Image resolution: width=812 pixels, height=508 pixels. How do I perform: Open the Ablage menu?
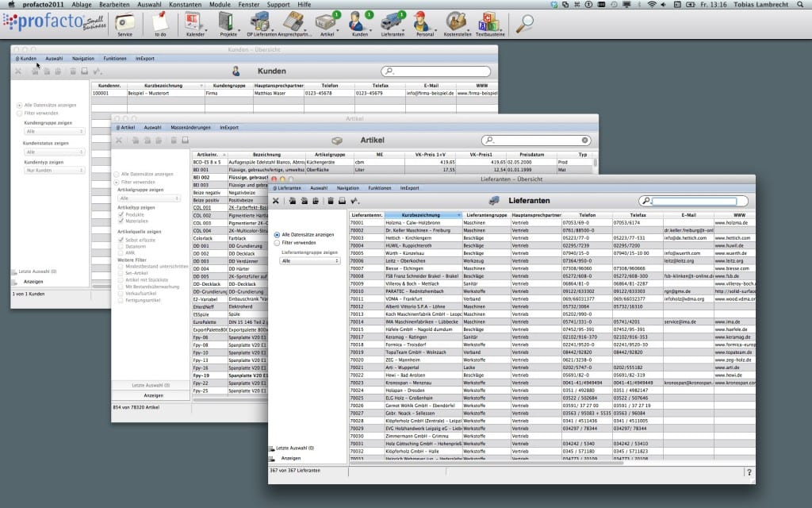click(82, 4)
